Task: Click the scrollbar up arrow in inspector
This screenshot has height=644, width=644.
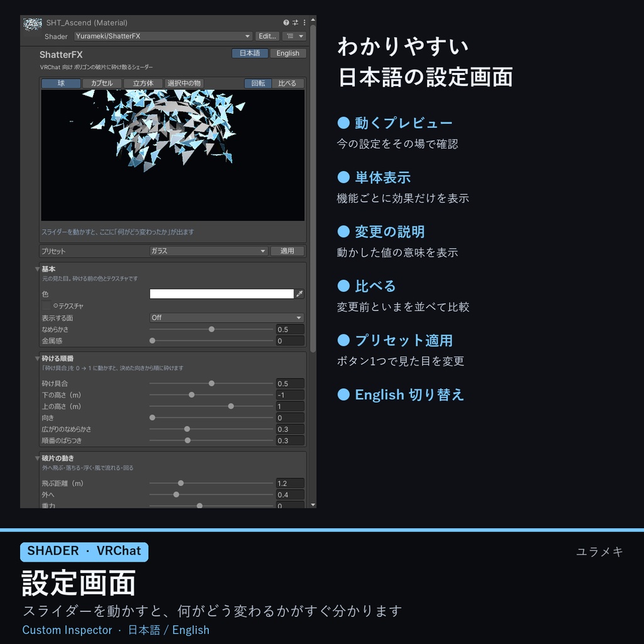Action: click(x=313, y=19)
